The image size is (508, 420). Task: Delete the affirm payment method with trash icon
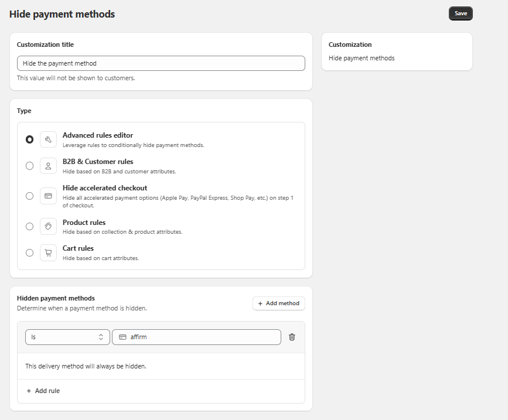[x=292, y=337]
